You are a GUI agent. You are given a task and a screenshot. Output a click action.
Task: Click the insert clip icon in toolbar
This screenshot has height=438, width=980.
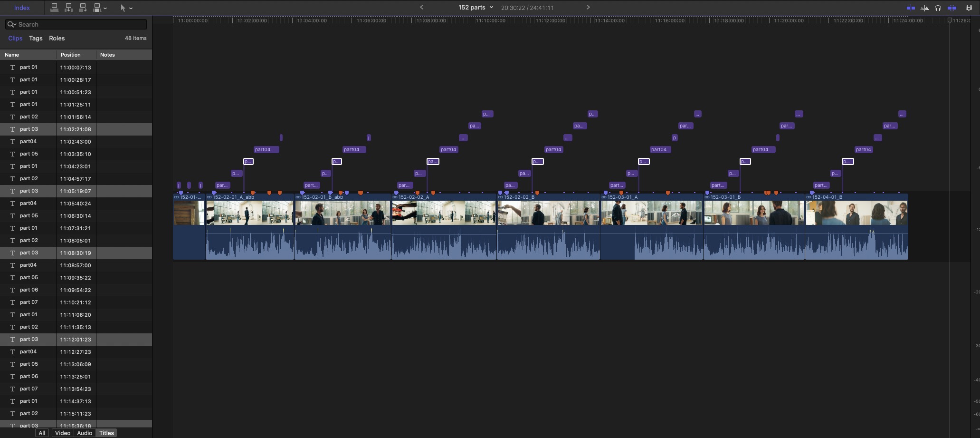[x=68, y=8]
